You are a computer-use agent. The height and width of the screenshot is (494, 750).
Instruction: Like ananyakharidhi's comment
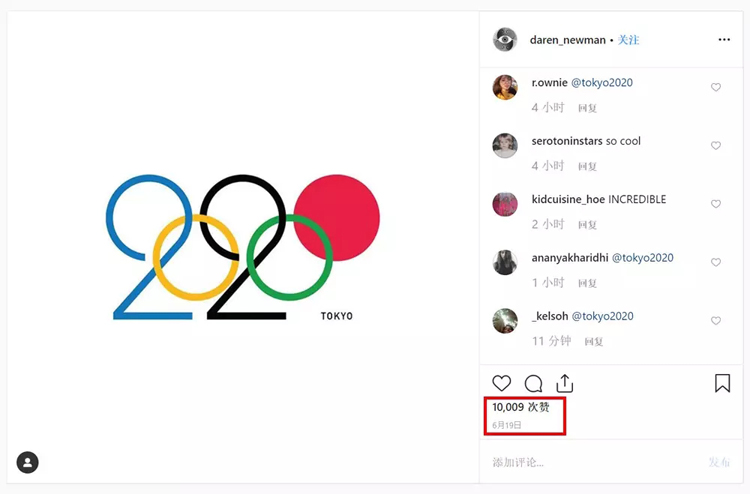click(x=716, y=263)
